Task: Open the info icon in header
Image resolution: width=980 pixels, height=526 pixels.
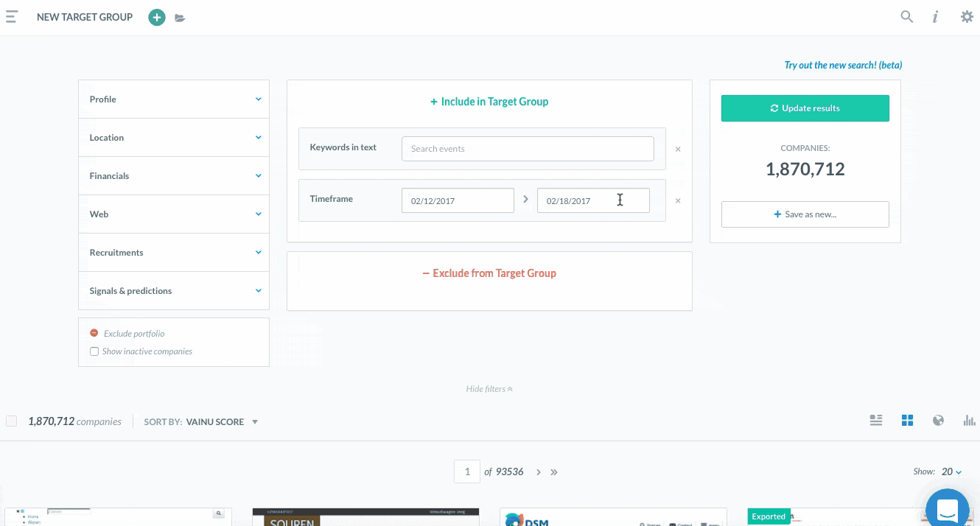Action: tap(935, 17)
